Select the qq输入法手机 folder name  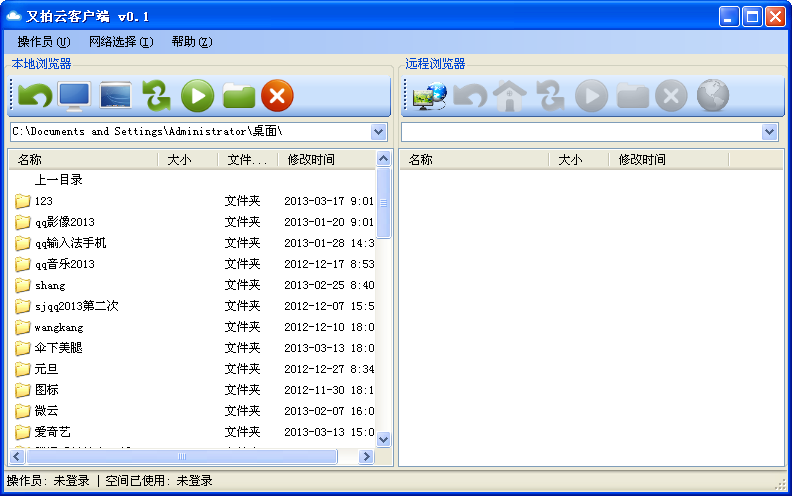pos(71,243)
